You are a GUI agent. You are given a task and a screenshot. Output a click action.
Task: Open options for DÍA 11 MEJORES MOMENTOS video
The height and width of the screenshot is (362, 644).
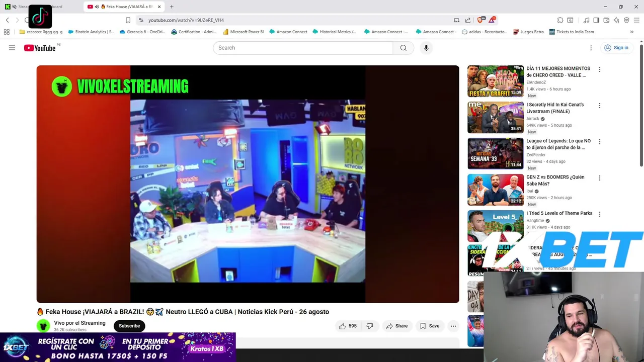coord(599,69)
